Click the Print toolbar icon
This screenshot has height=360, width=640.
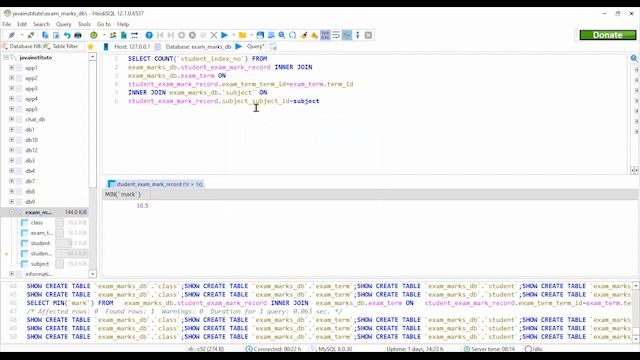tap(78, 36)
